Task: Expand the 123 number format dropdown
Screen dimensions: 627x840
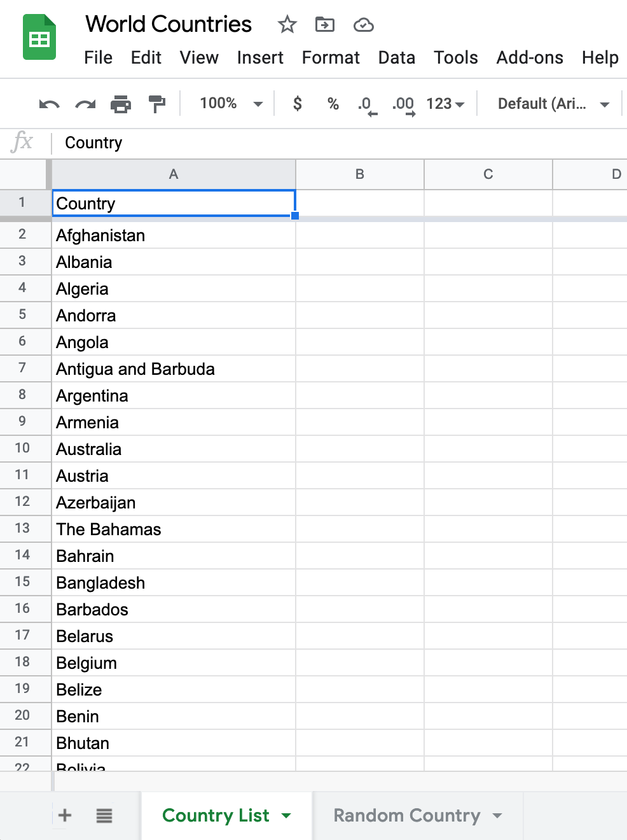Action: [445, 104]
